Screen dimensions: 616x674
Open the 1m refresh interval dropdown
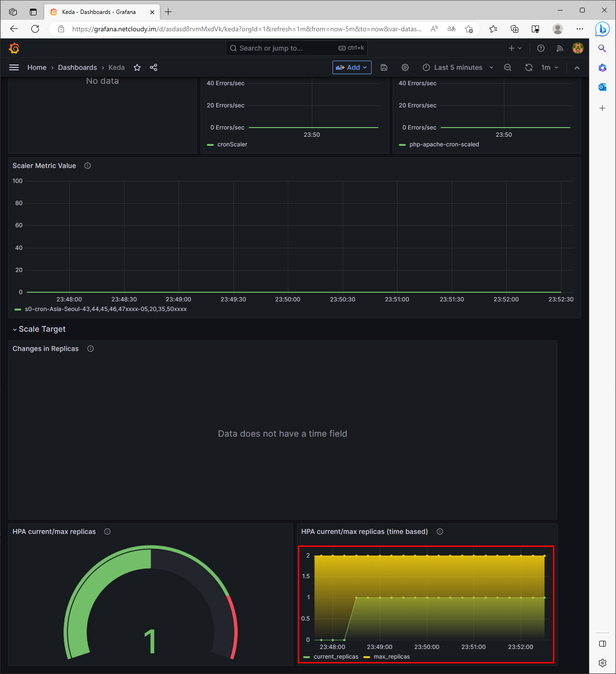(550, 67)
